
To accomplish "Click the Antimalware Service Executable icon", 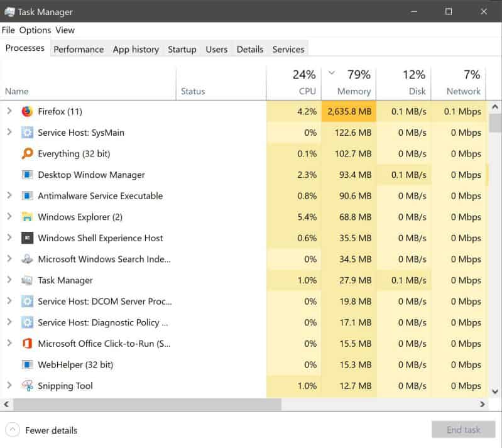I will click(x=27, y=195).
